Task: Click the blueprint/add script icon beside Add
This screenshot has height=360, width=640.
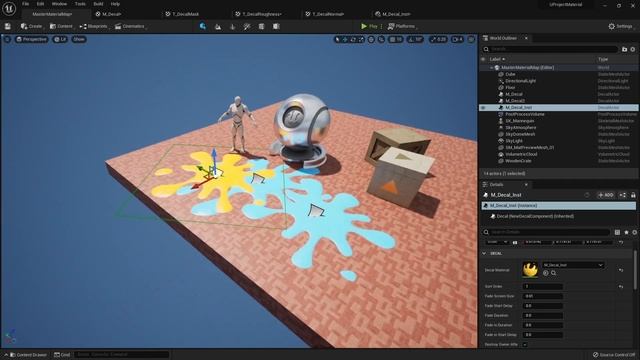Action: (x=622, y=195)
